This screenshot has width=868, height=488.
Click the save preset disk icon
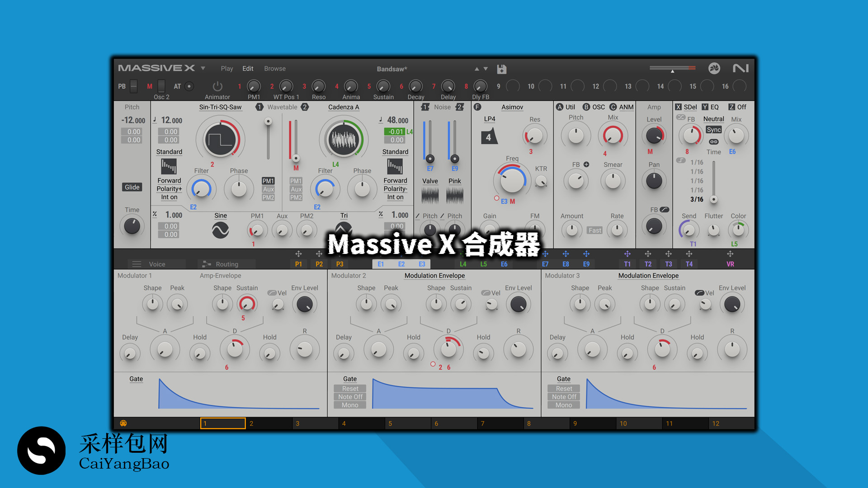click(501, 68)
